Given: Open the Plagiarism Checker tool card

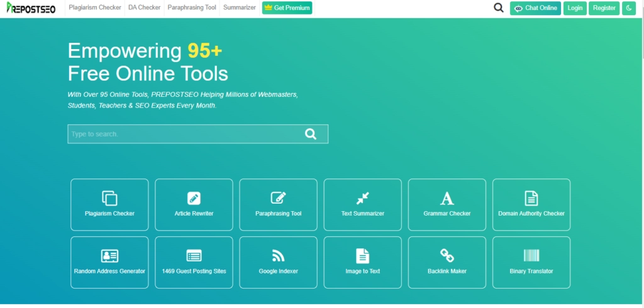Looking at the screenshot, I should [109, 205].
